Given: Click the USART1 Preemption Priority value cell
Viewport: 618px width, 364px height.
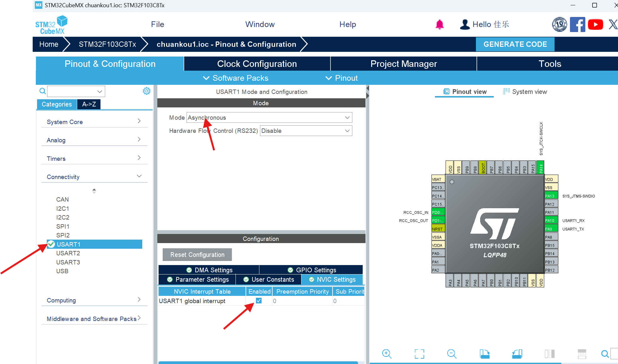Looking at the screenshot, I should coord(302,301).
